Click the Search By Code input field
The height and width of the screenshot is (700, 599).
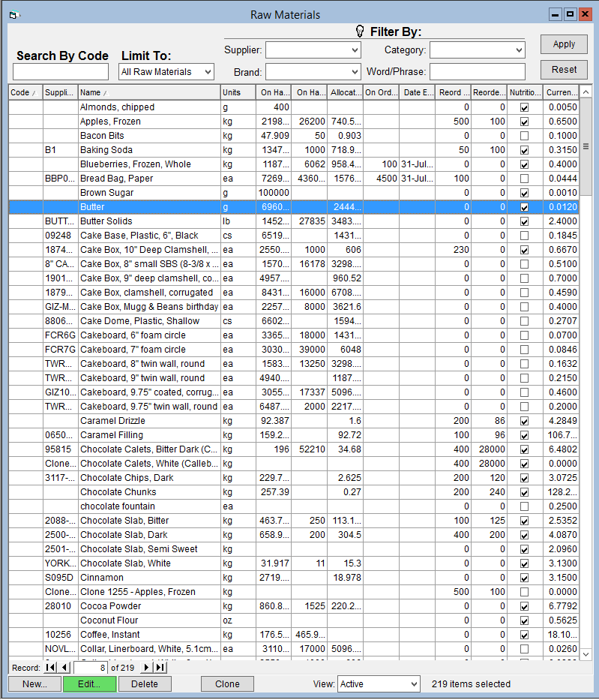click(x=61, y=71)
